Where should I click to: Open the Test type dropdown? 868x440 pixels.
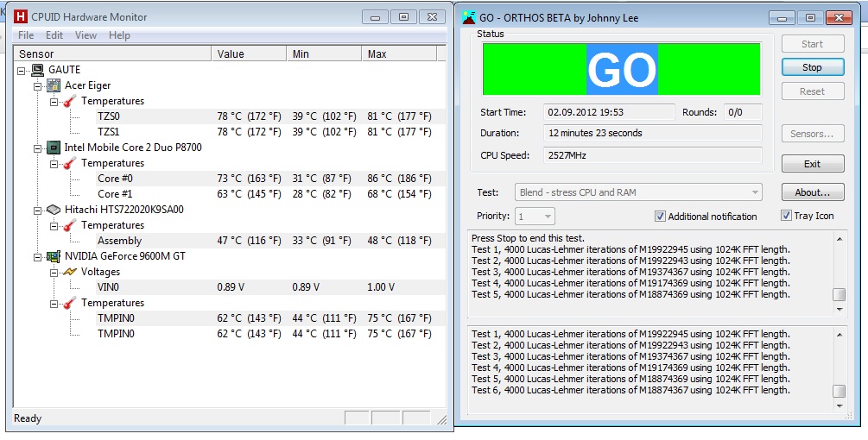point(639,192)
